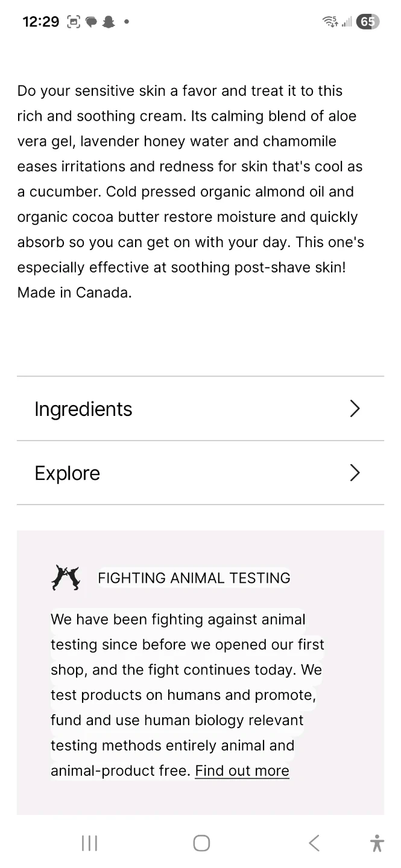This screenshot has height=868, width=401.
Task: Tap the chat bubble notification icon
Action: pos(91,22)
